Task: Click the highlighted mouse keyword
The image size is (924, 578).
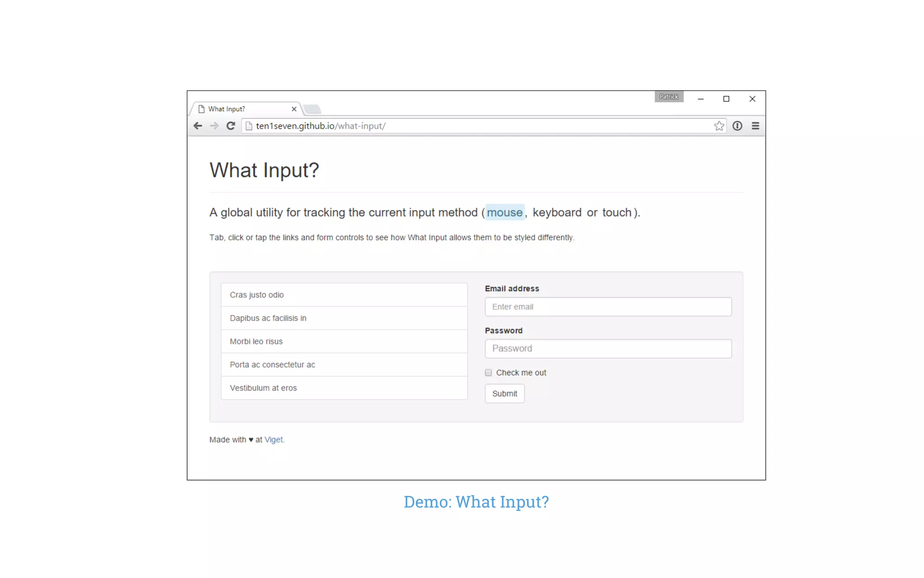Action: (x=504, y=212)
